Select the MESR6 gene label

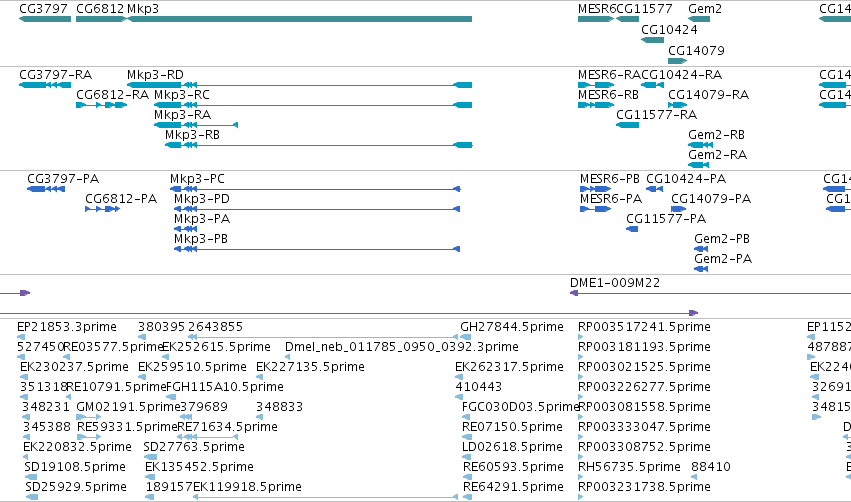pos(597,9)
